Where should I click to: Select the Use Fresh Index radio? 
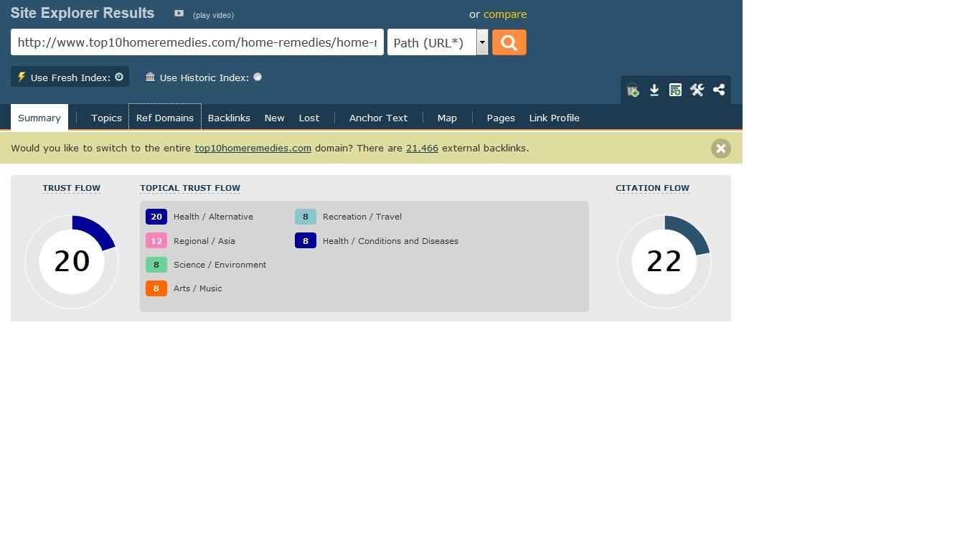(119, 77)
